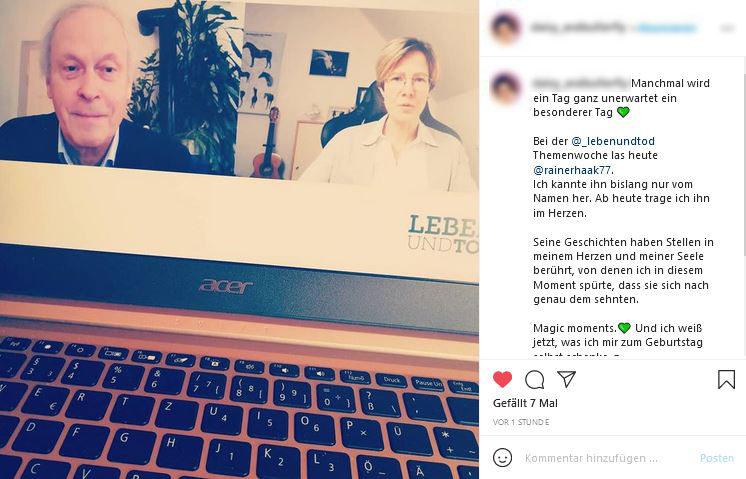Image resolution: width=746 pixels, height=479 pixels.
Task: Click the blurred username in the header
Action: point(578,28)
